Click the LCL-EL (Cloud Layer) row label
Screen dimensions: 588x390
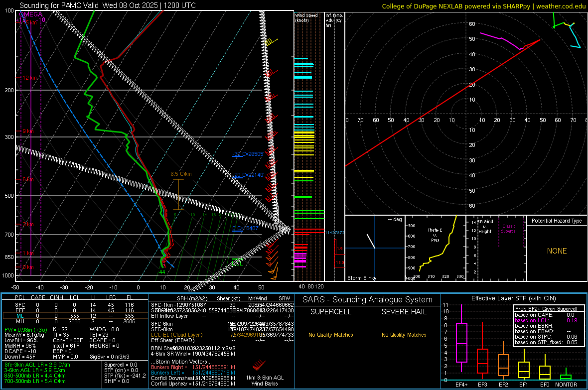pos(176,335)
